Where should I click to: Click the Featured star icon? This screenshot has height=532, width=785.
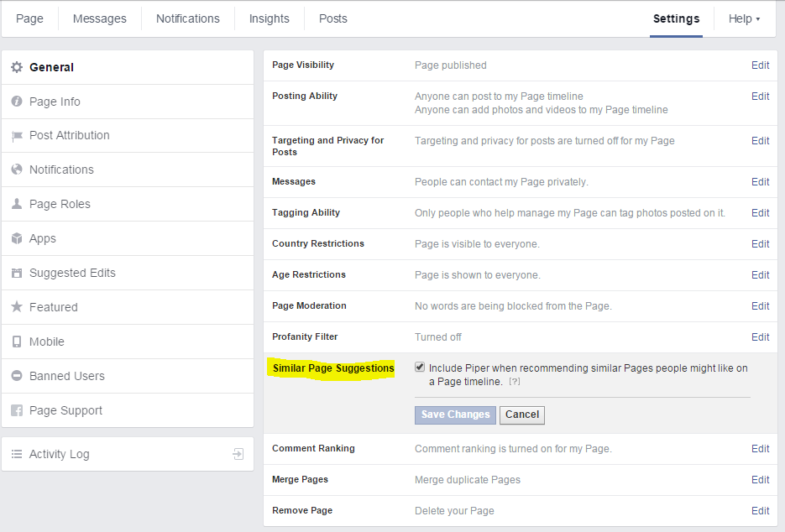pyautogui.click(x=17, y=306)
